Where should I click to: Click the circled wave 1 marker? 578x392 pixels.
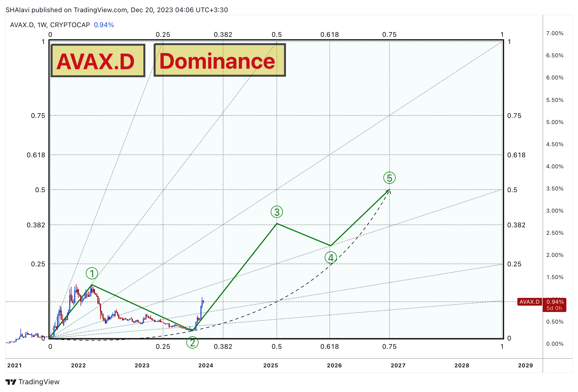coord(92,274)
